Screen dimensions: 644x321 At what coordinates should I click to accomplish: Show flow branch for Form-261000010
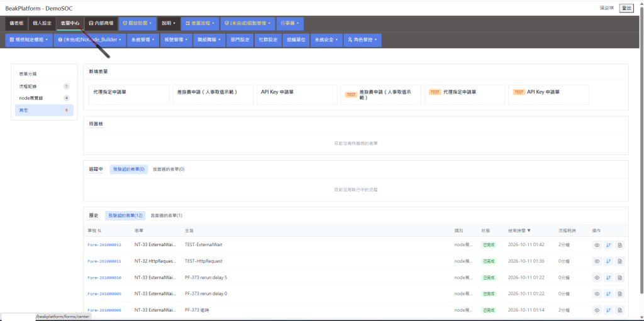[608, 278]
